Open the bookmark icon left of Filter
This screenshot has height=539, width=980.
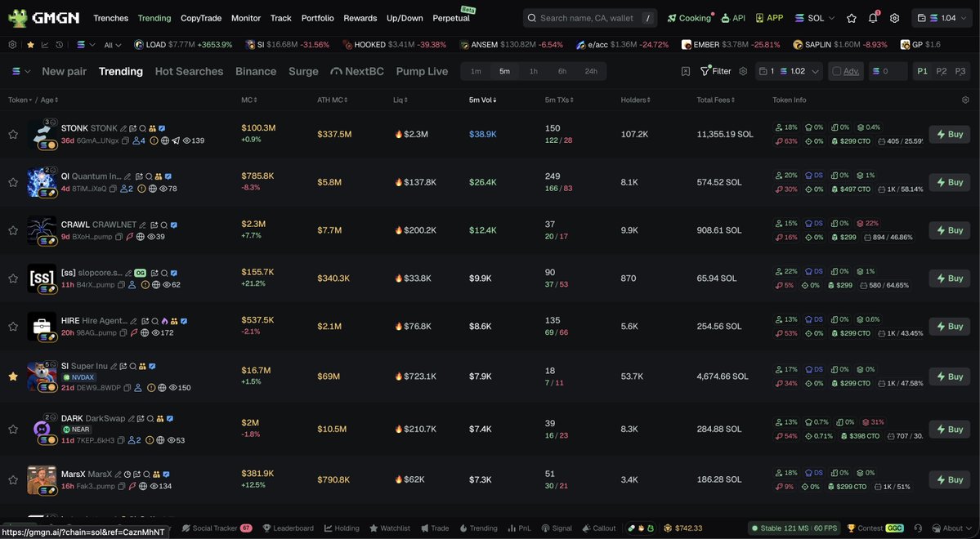tap(686, 71)
